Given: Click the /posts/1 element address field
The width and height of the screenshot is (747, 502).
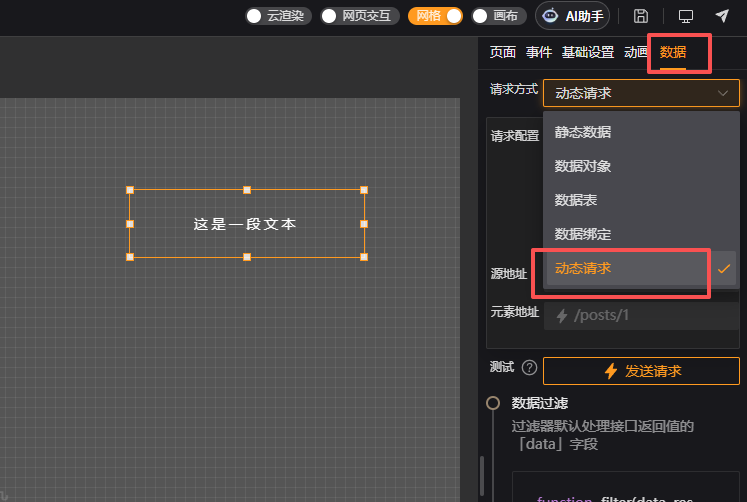Looking at the screenshot, I should click(641, 315).
